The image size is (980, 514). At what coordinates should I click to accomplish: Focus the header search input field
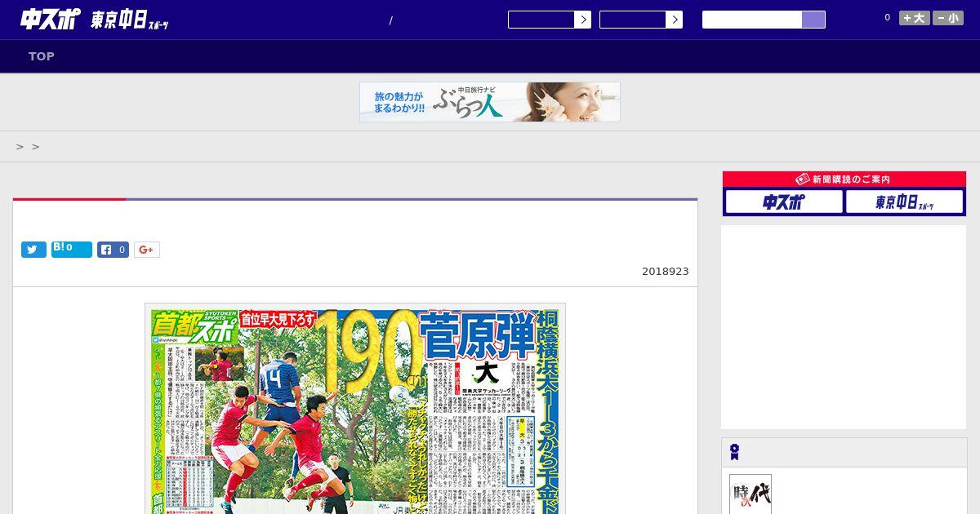[752, 20]
